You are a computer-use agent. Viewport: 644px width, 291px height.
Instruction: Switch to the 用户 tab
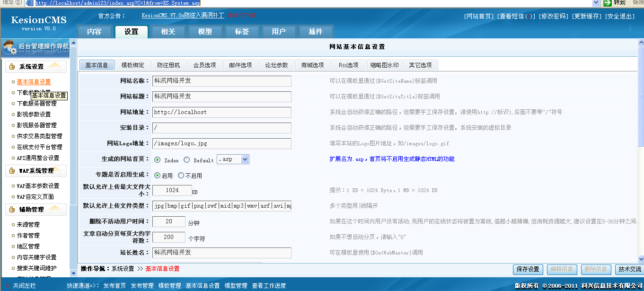coord(278,32)
